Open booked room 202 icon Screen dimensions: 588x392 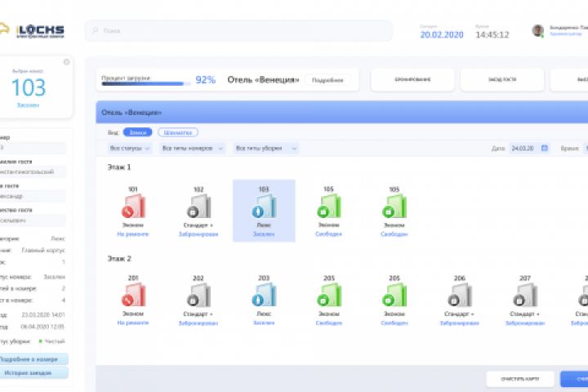coord(198,295)
